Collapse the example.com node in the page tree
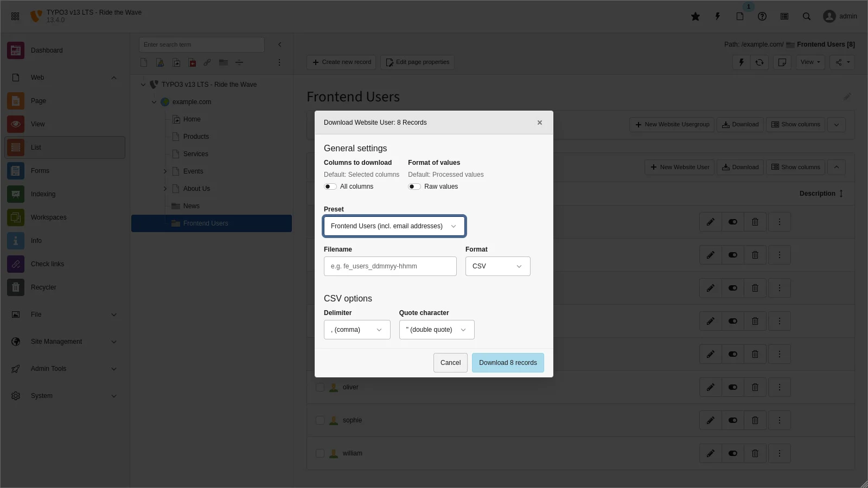Image resolution: width=868 pixels, height=488 pixels. 154,102
